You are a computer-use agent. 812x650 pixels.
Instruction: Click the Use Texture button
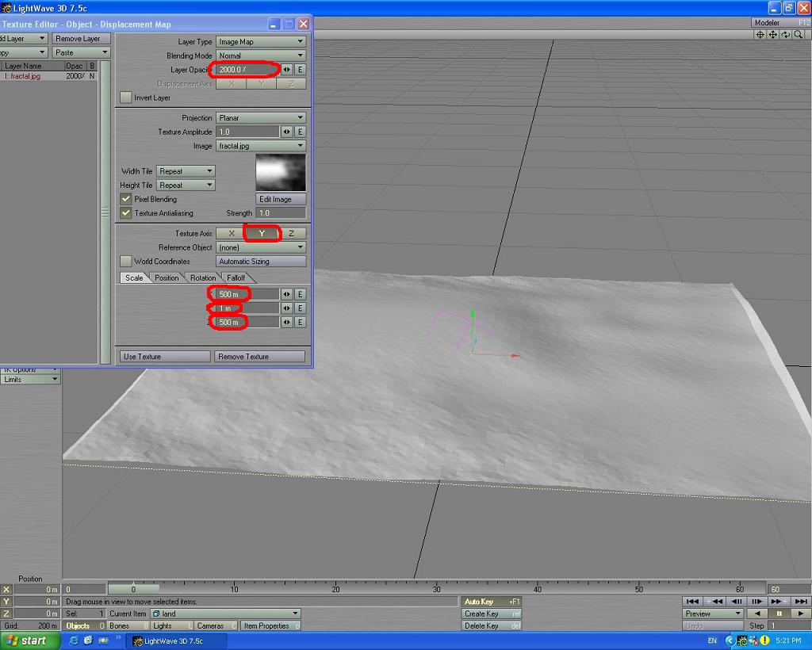click(165, 357)
